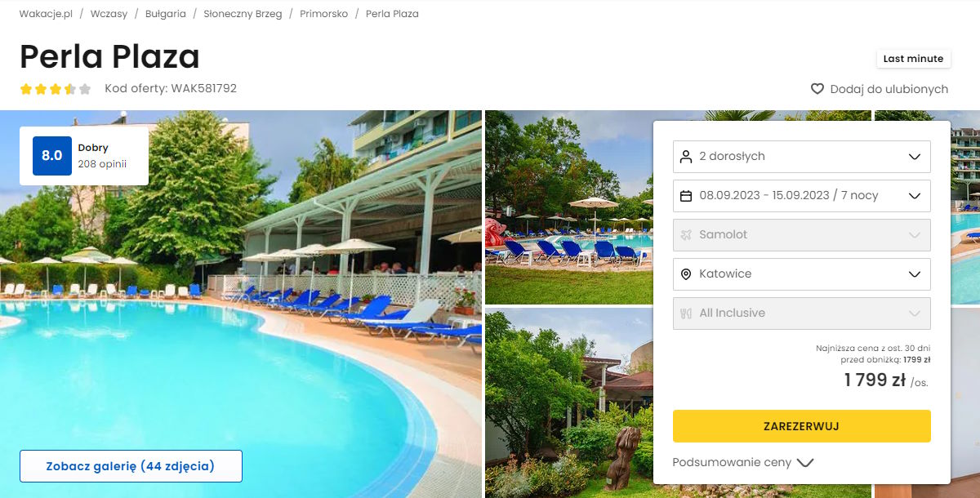The height and width of the screenshot is (498, 980).
Task: Click the blue 8.0 rating badge
Action: [52, 155]
